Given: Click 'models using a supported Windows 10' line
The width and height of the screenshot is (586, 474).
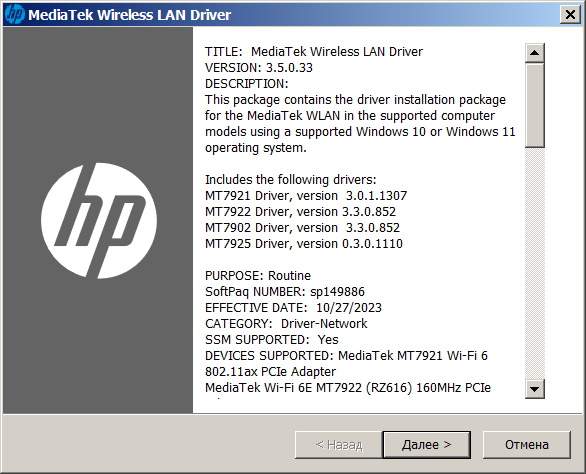Looking at the screenshot, I should pyautogui.click(x=360, y=132).
